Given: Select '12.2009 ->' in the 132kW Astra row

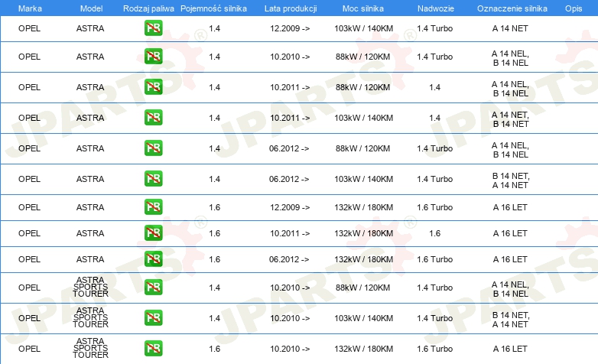Looking at the screenshot, I should point(290,207).
